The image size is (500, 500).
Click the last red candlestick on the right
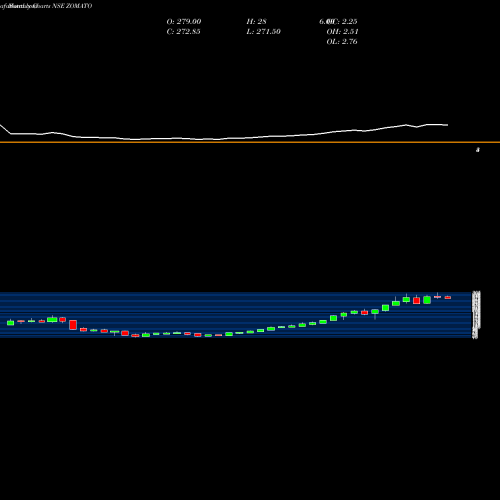click(448, 297)
